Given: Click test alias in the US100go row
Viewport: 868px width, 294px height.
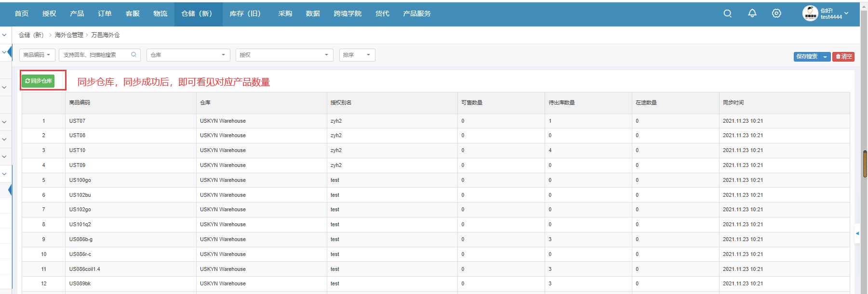Looking at the screenshot, I should point(335,180).
